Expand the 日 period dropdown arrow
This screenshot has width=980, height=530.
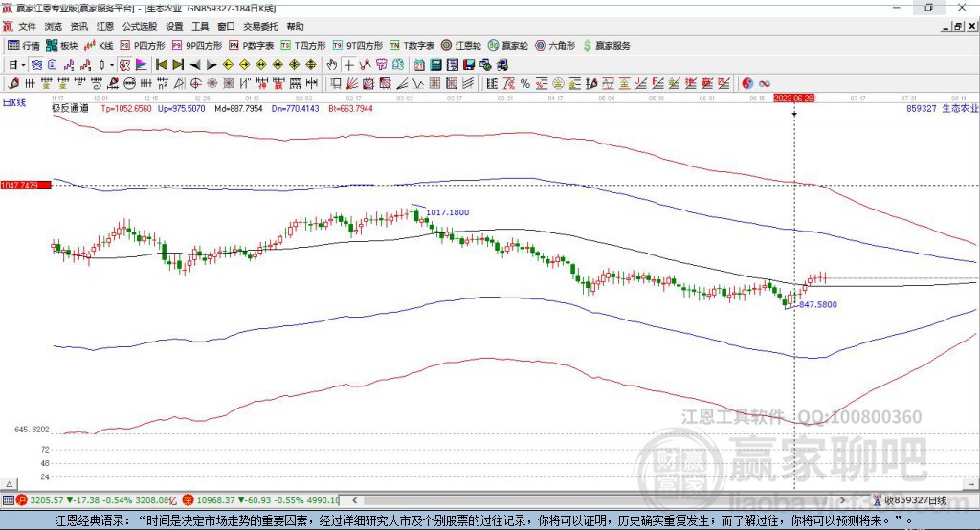(x=23, y=65)
